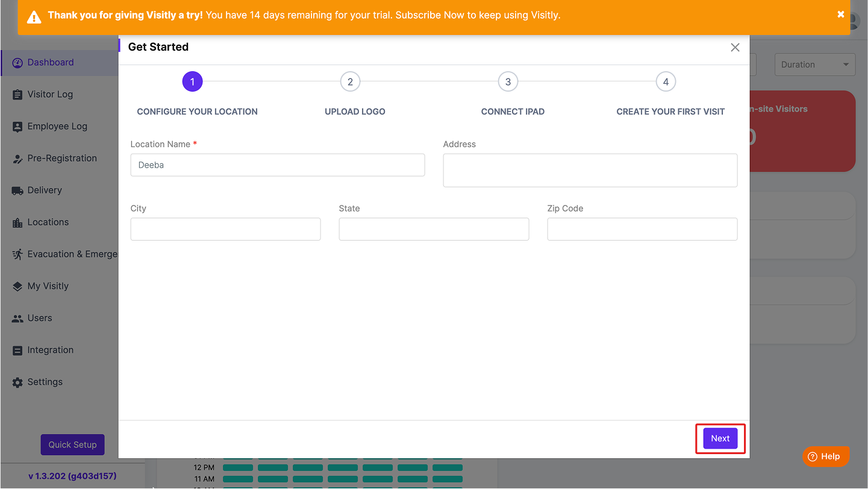Open the Quick Setup button
Screen dimensions: 868x489
[72, 444]
